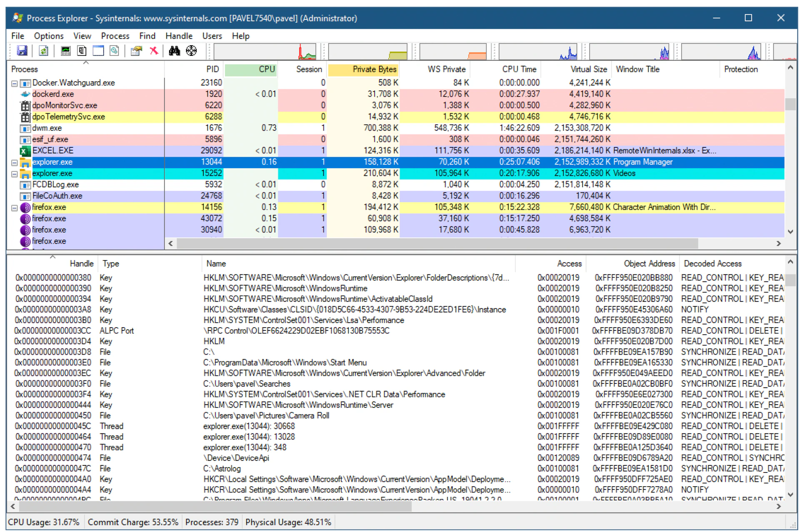Click the binoculars Find Handle or DLL icon

coord(174,51)
